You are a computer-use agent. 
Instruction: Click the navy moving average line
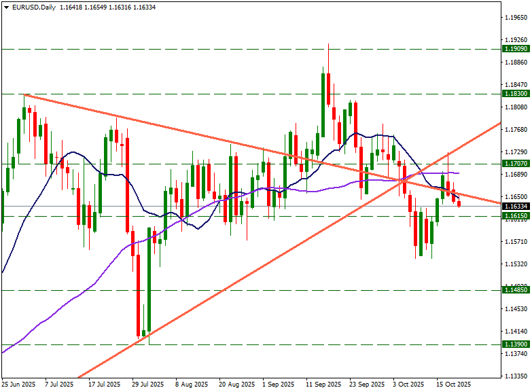pos(197,228)
